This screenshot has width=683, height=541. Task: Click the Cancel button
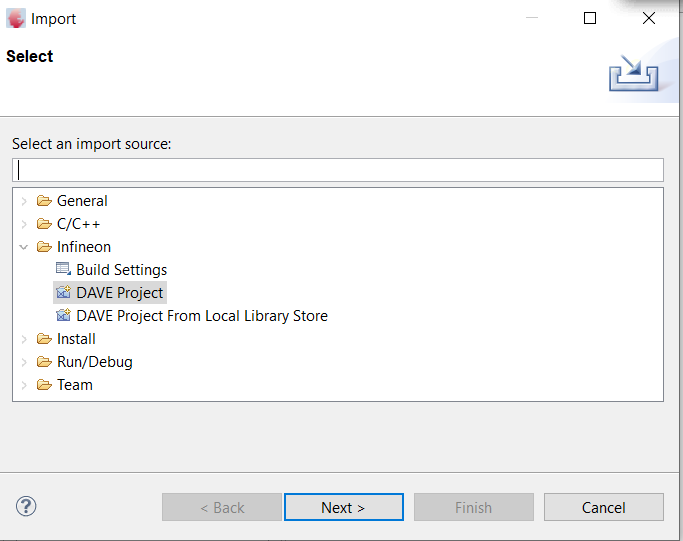(x=604, y=507)
